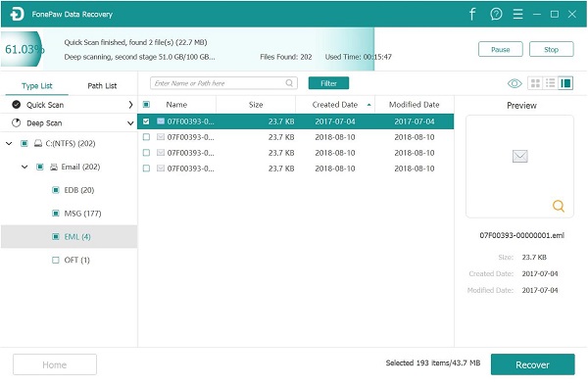
Task: Open the help feedback icon
Action: 496,15
